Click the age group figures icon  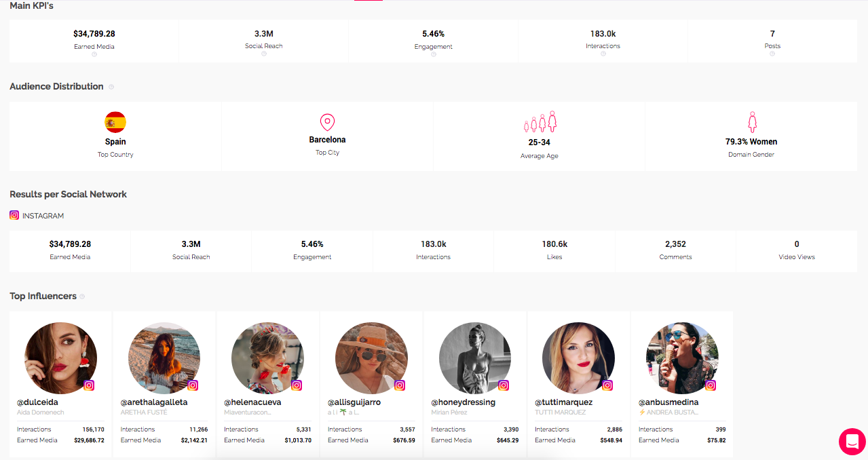coord(540,122)
